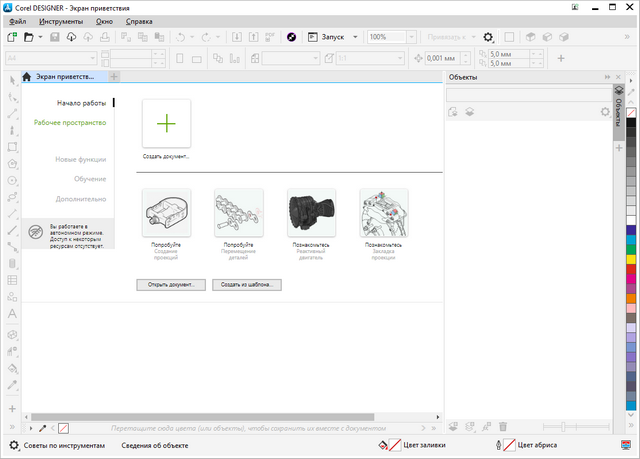The width and height of the screenshot is (640, 459).
Task: Click the Открыть документ... button
Action: (x=171, y=284)
